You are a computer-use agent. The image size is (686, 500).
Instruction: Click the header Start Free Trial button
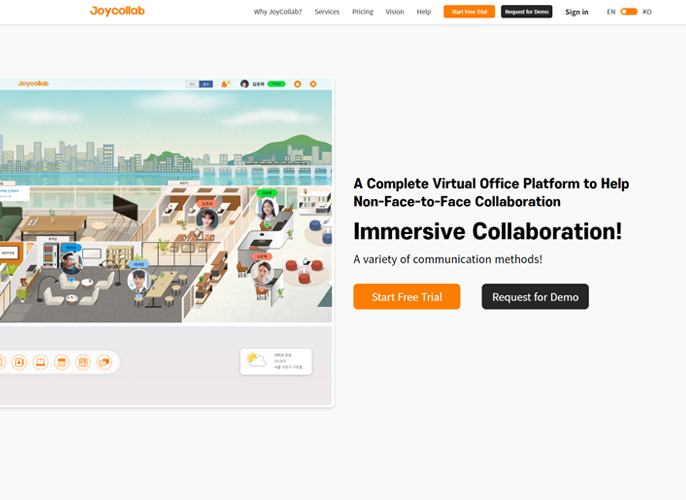[469, 12]
